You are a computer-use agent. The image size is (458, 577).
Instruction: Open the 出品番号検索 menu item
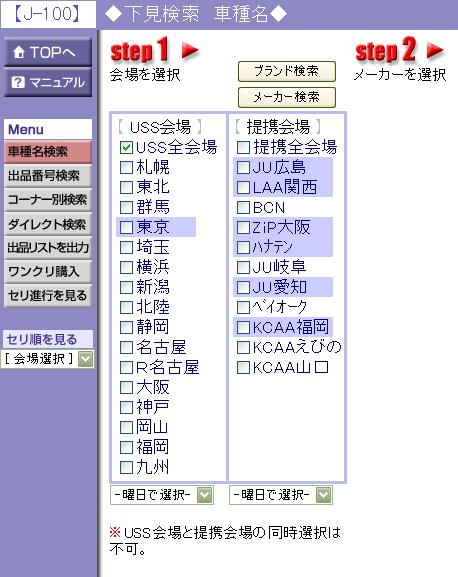click(48, 176)
